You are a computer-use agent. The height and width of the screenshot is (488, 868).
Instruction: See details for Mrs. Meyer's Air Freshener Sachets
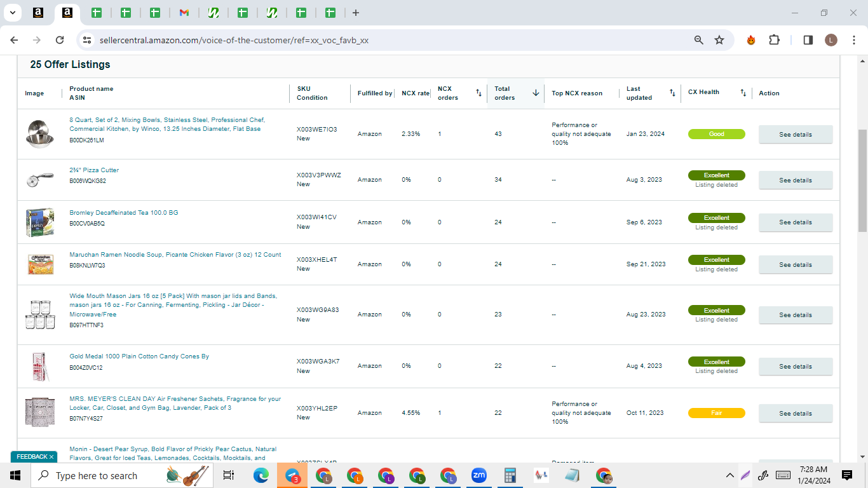point(796,414)
